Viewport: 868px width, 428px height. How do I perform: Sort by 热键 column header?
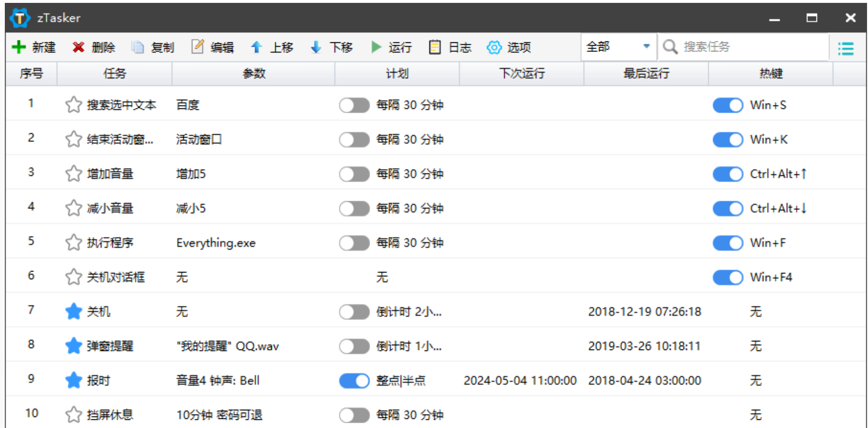771,74
